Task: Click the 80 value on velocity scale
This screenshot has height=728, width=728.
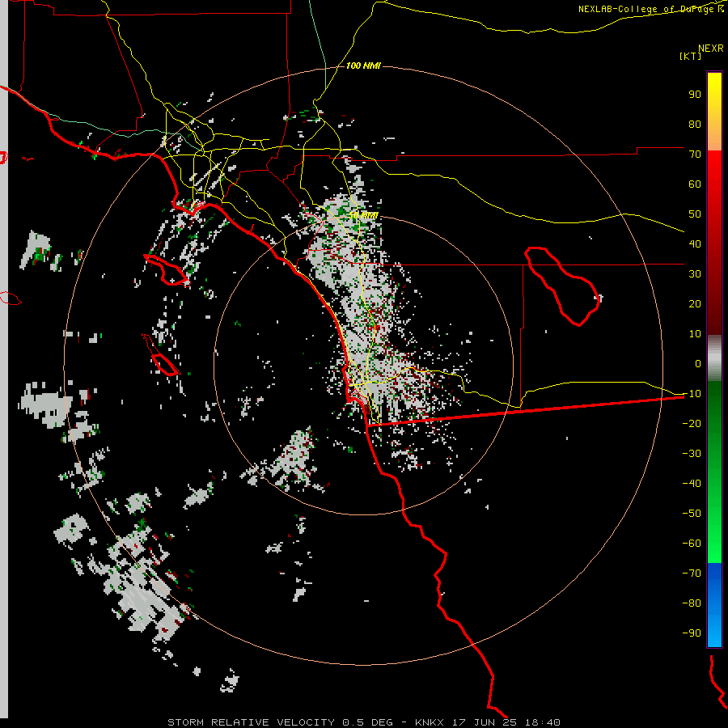Action: [695, 124]
